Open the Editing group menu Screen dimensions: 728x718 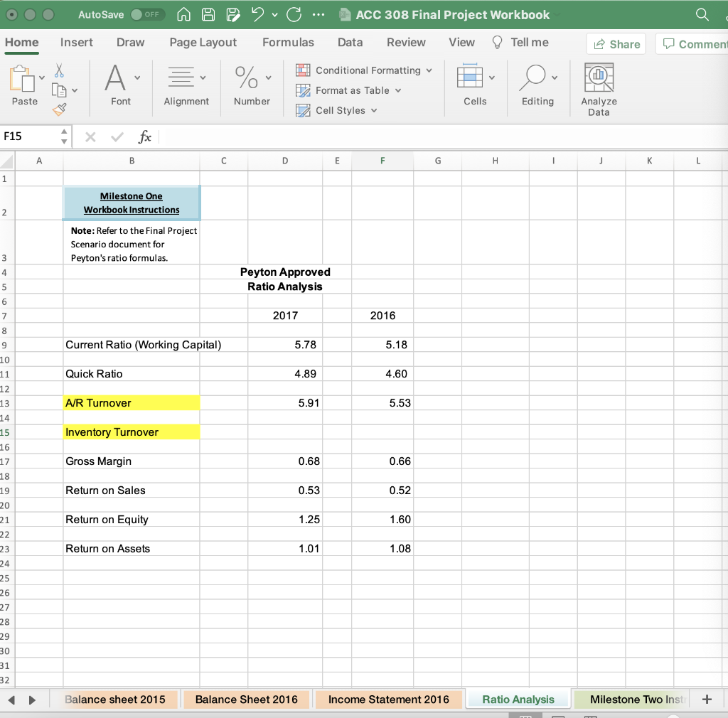[537, 86]
